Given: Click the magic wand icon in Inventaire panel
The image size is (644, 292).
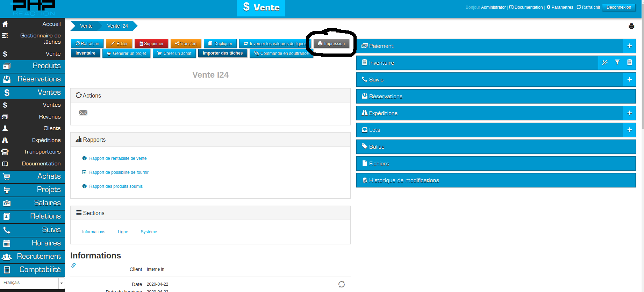Looking at the screenshot, I should pyautogui.click(x=605, y=63).
